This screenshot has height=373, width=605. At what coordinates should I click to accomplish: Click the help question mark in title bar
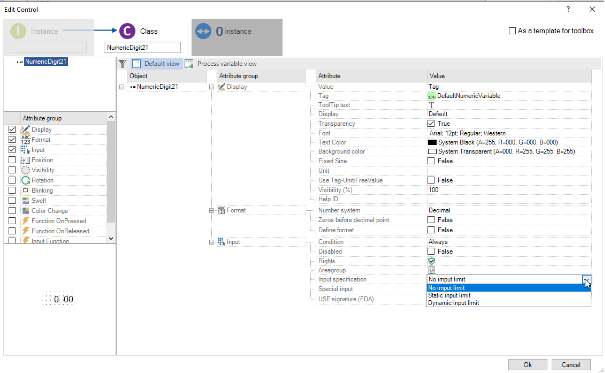(568, 9)
